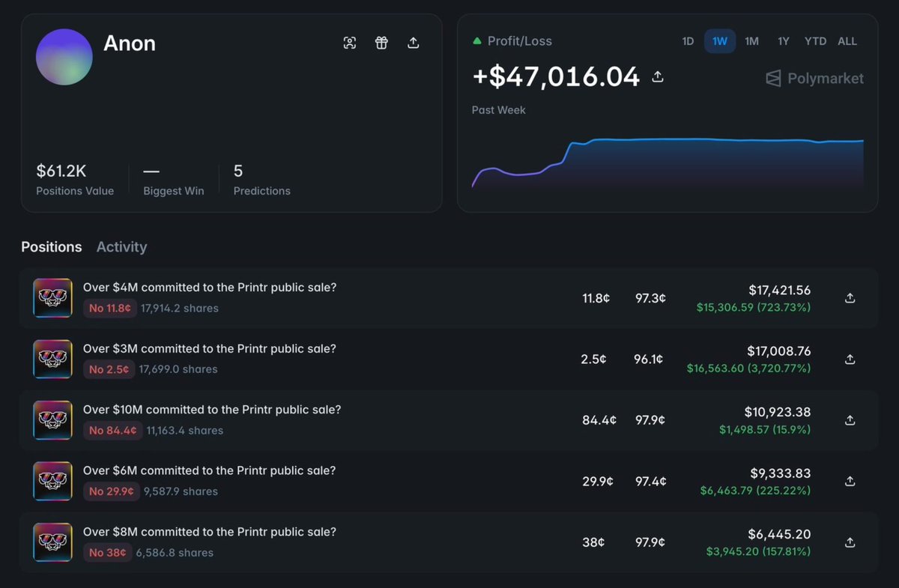This screenshot has height=588, width=899.
Task: Click the 11,163.4 shares text
Action: click(x=185, y=430)
